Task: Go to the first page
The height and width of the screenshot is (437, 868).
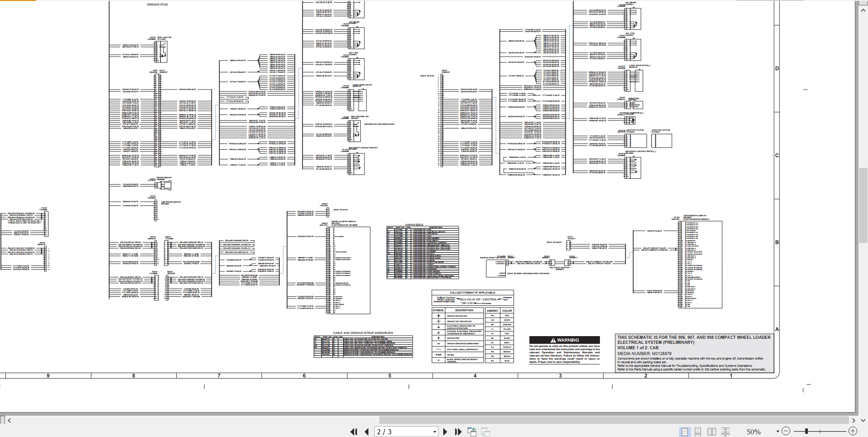Action: point(354,432)
